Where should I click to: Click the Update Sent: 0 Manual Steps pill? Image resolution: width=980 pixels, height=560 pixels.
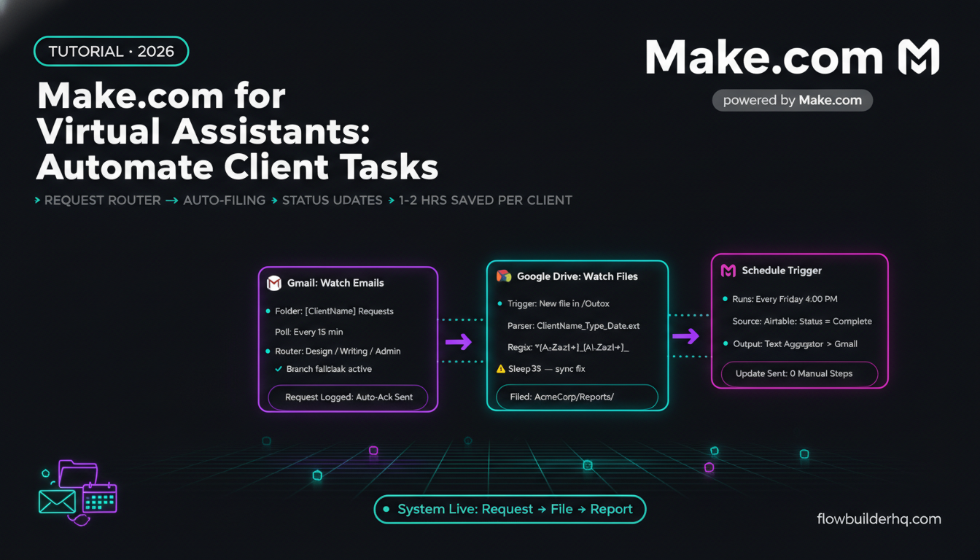coord(800,373)
